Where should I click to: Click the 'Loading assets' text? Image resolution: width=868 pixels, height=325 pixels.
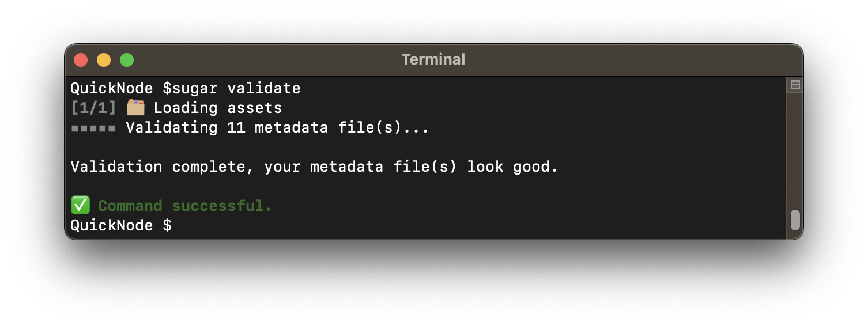[218, 108]
